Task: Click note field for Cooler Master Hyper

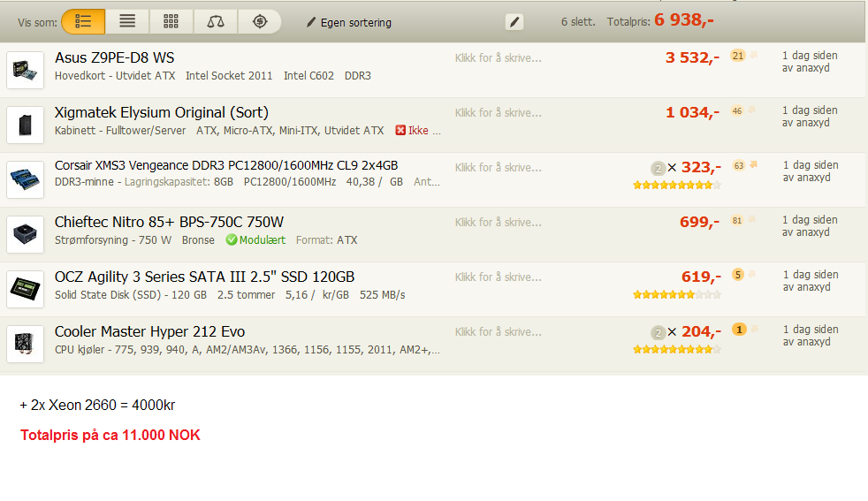Action: (x=499, y=332)
